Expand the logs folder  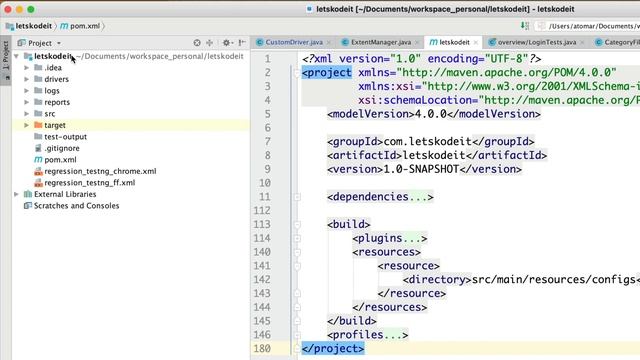click(x=27, y=91)
